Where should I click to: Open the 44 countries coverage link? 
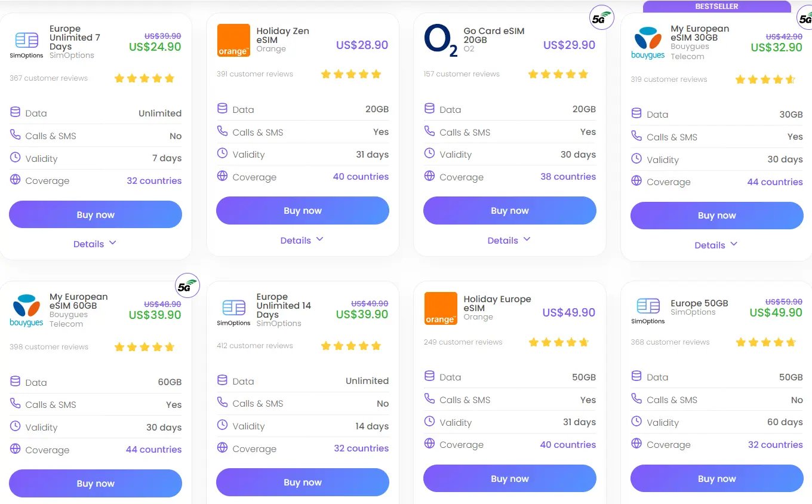coord(775,182)
